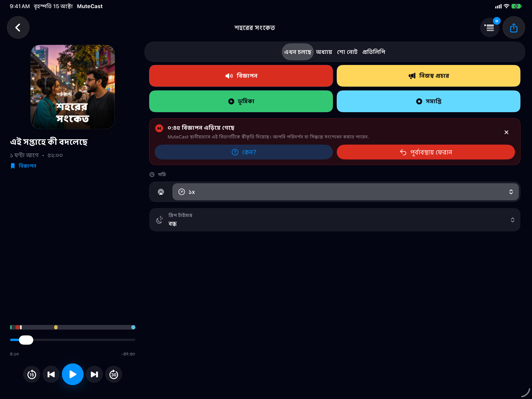Tap the battery indicator in the status bar
Viewport: 532px width, 399px height.
[516, 6]
